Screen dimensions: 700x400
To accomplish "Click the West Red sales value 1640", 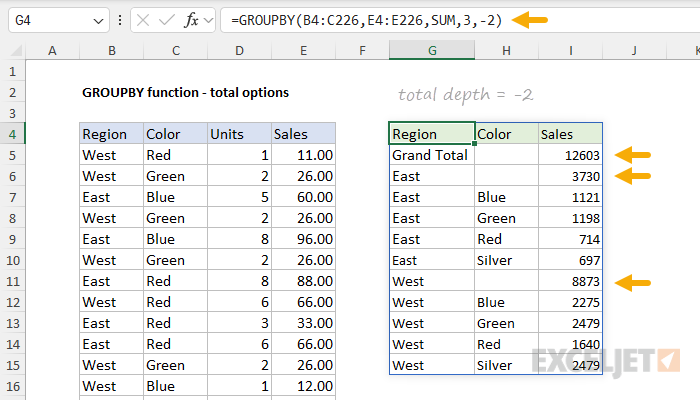I will (x=571, y=344).
